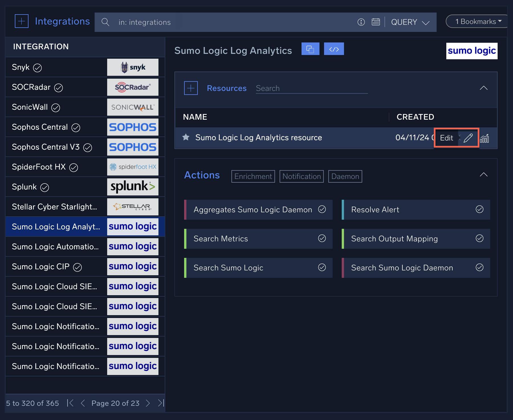
Task: Click the checkmark on Resolve Alert action
Action: click(x=479, y=209)
